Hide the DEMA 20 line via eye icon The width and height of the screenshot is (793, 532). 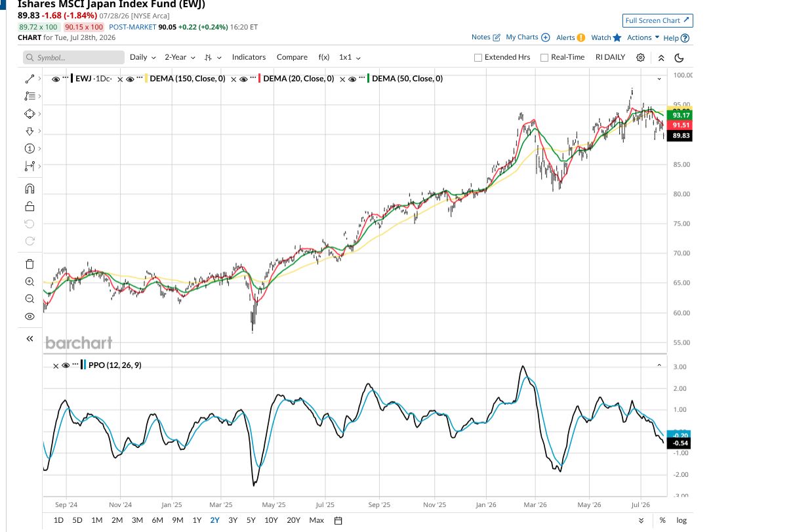point(243,79)
